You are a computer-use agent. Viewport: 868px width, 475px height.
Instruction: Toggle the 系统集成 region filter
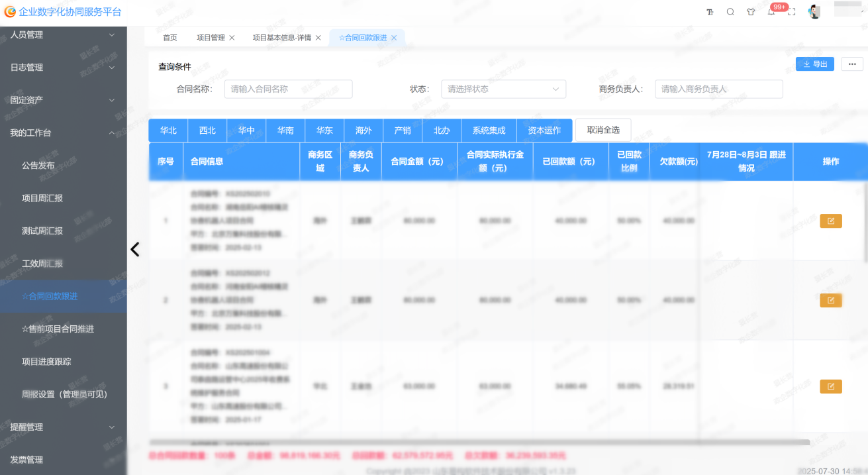point(489,131)
